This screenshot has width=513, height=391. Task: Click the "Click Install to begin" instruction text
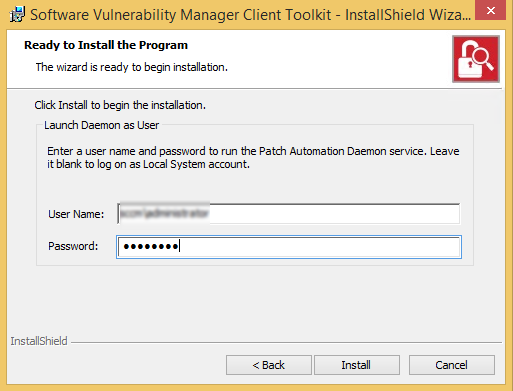pyautogui.click(x=120, y=105)
